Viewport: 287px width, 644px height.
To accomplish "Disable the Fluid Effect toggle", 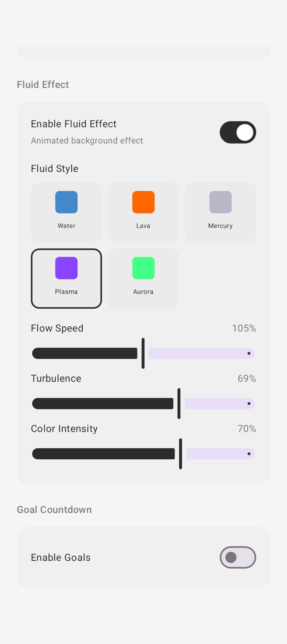I will pyautogui.click(x=238, y=132).
